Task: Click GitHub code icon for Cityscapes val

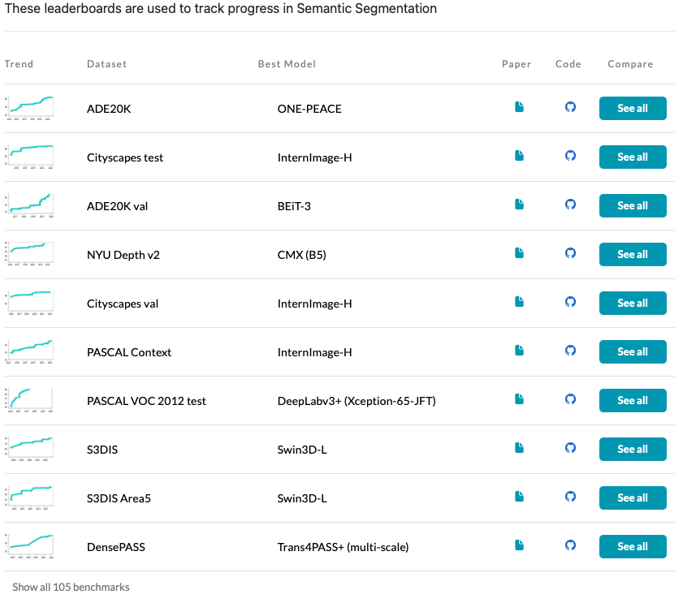Action: pyautogui.click(x=570, y=302)
